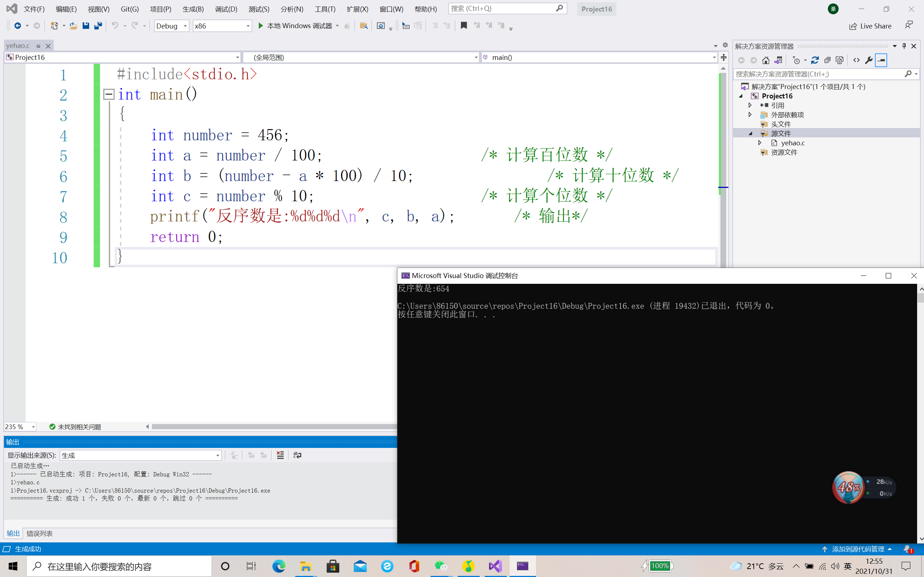The height and width of the screenshot is (577, 924).
Task: Collapse the main() code fold box
Action: tap(109, 94)
